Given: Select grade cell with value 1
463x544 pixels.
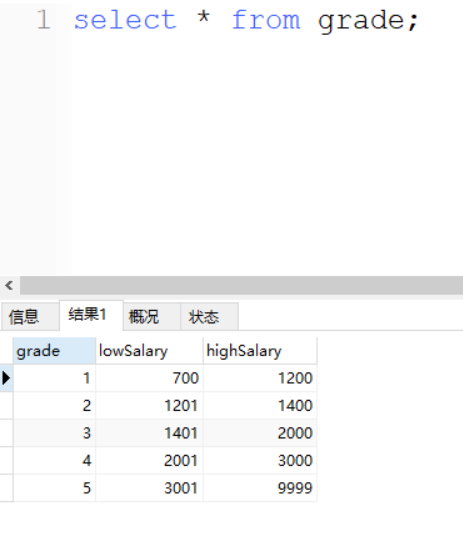Looking at the screenshot, I should pos(54,378).
